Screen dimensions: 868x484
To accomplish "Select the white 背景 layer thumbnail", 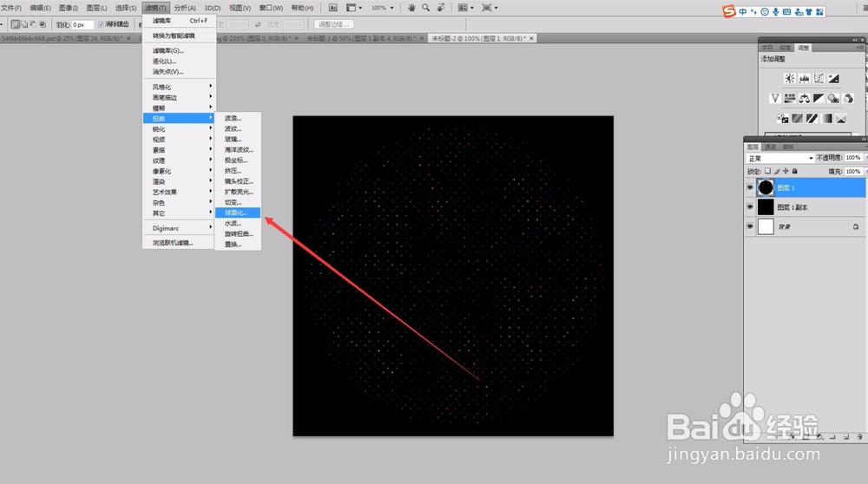I will pos(766,226).
